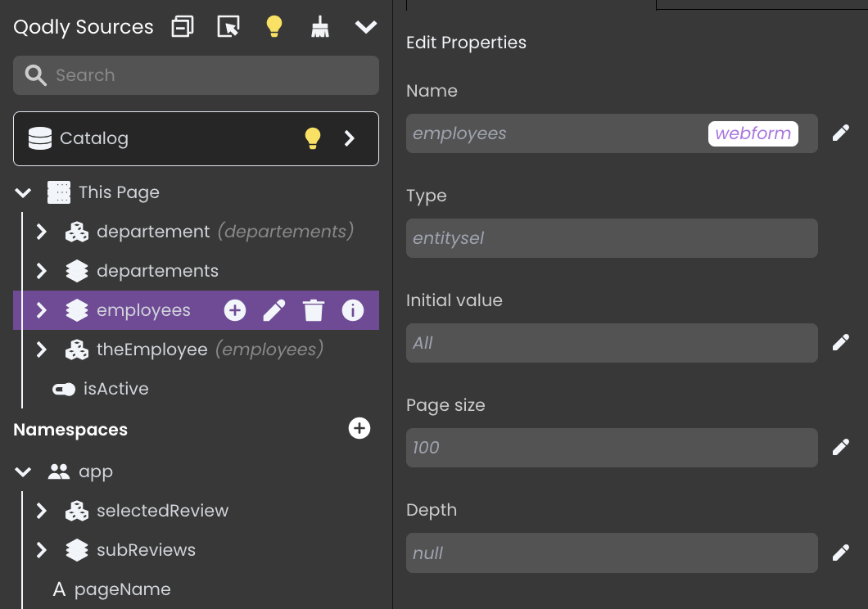
Task: Delete employees using the trash icon
Action: click(314, 310)
